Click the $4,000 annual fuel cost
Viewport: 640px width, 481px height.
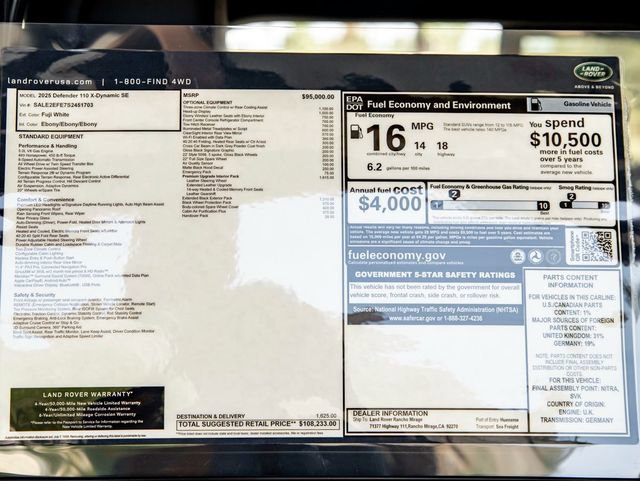[x=390, y=204]
